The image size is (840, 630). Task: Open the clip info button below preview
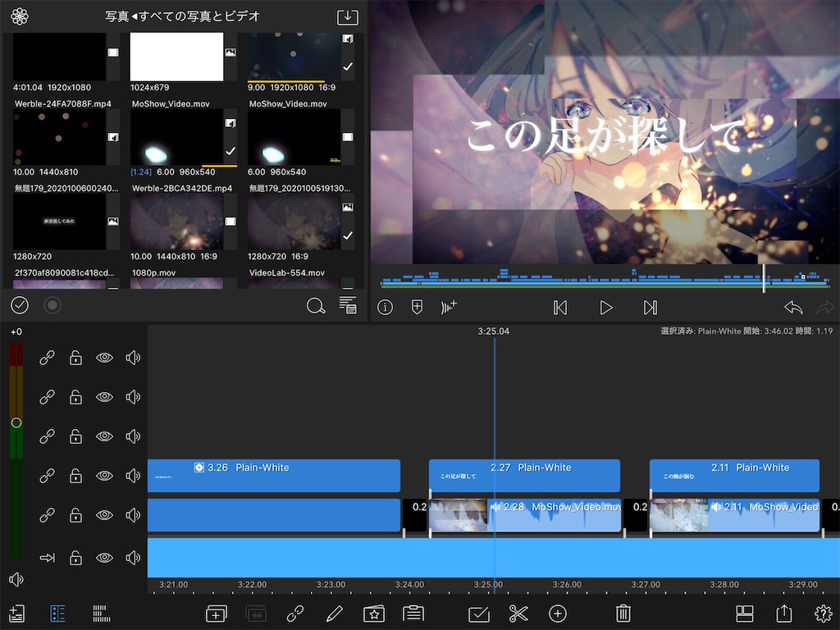click(x=385, y=307)
